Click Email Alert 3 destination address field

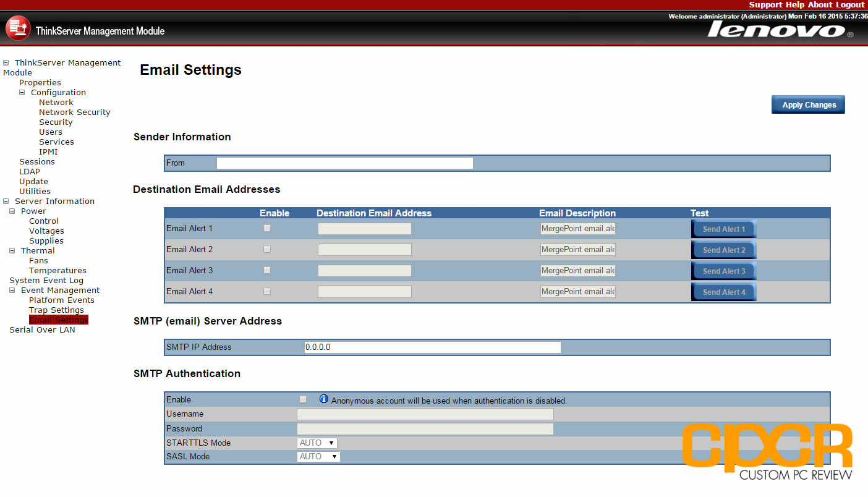365,271
